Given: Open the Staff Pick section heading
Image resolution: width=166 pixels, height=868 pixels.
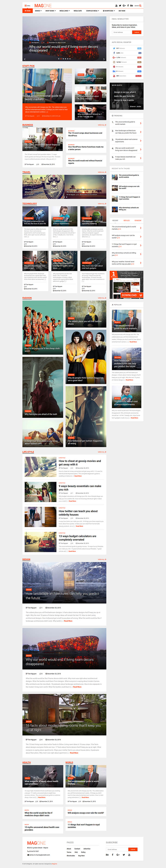Looking at the screenshot, I should pyautogui.click(x=29, y=66).
